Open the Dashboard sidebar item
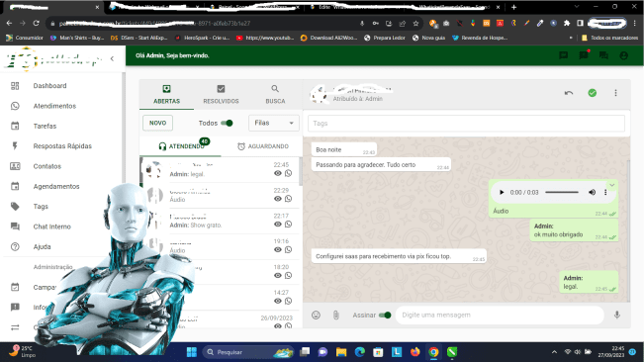Viewport: 644px width, 362px height. pyautogui.click(x=49, y=86)
